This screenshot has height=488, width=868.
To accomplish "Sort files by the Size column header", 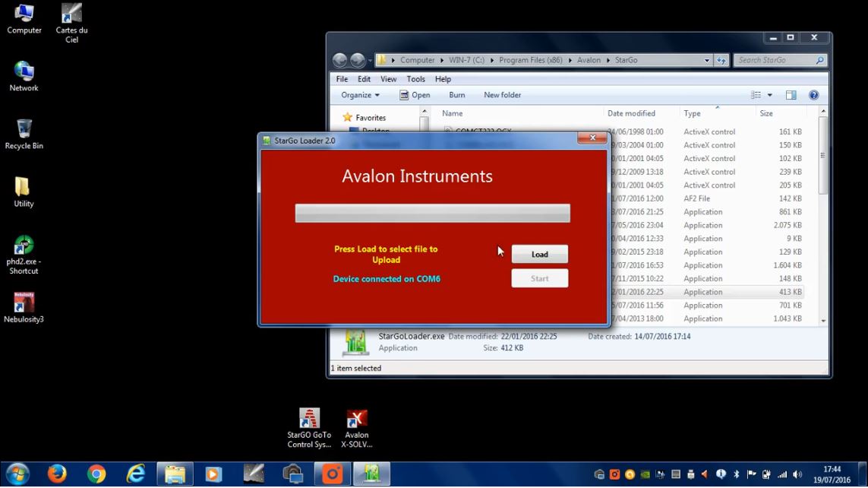I will [x=766, y=113].
